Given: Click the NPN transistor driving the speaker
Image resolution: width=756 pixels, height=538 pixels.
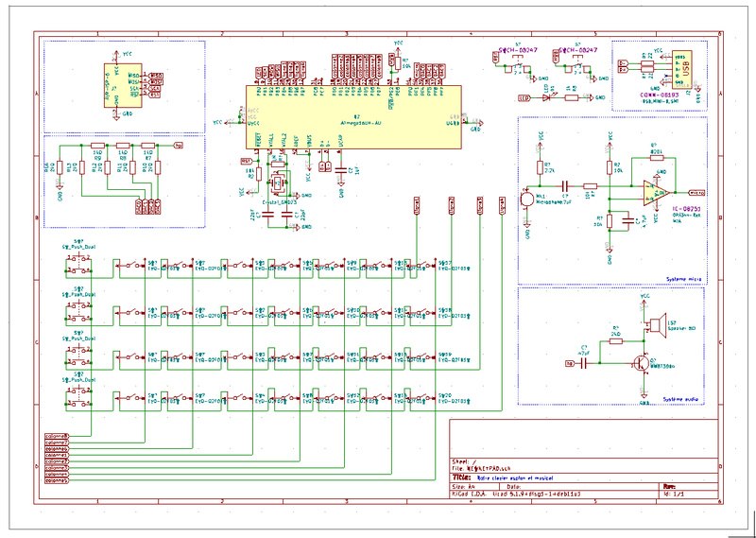Looking at the screenshot, I should 643,362.
